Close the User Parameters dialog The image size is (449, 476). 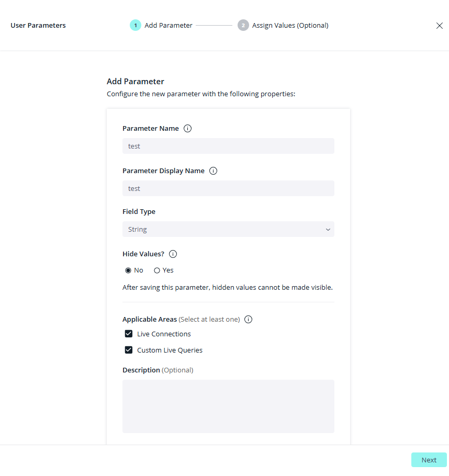440,26
